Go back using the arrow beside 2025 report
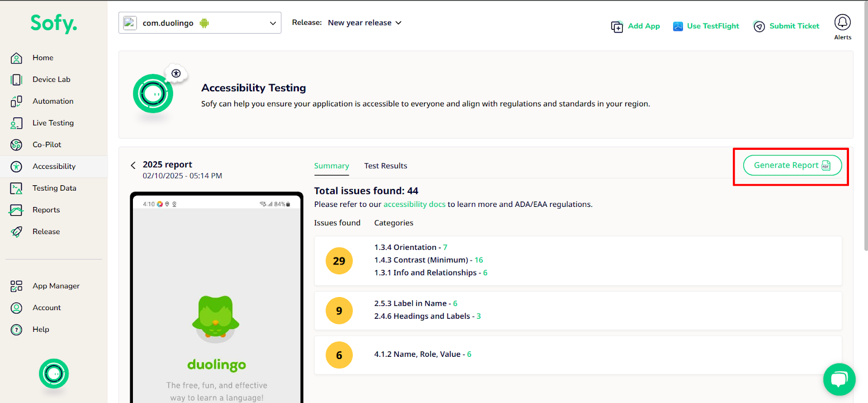 133,165
